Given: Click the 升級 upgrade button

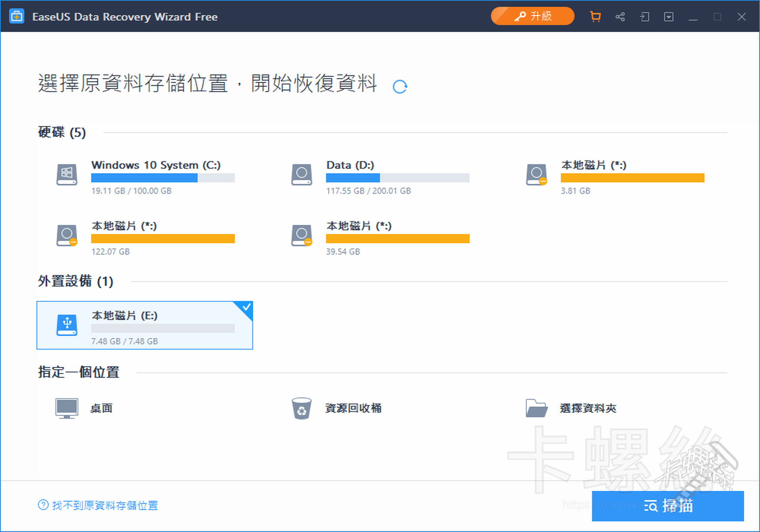Looking at the screenshot, I should (x=532, y=16).
